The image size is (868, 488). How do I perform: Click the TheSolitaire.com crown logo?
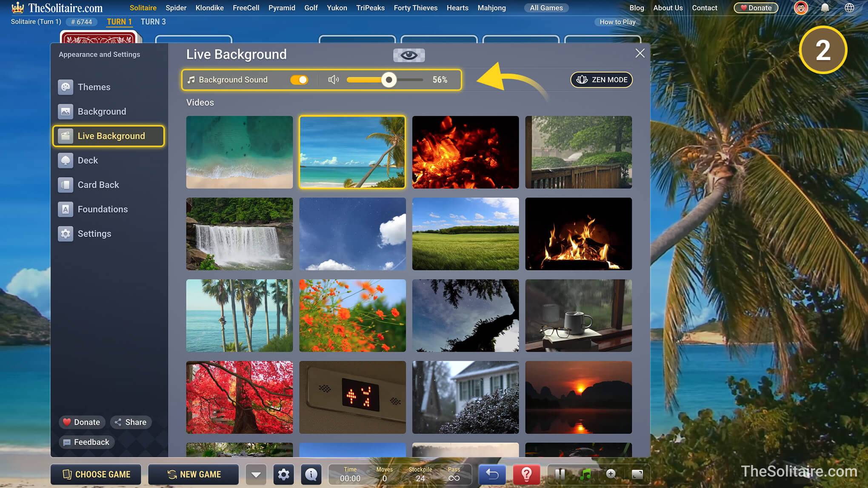pyautogui.click(x=57, y=8)
